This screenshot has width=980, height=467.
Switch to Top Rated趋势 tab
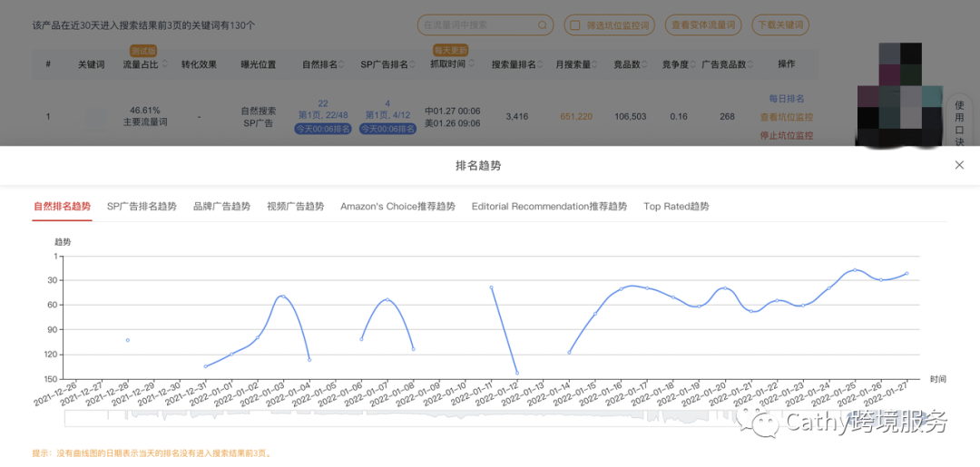676,207
